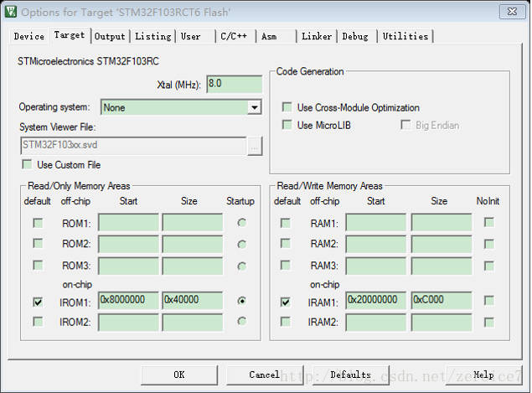The image size is (532, 393).
Task: Check the RAM3 default checkbox
Action: (286, 265)
